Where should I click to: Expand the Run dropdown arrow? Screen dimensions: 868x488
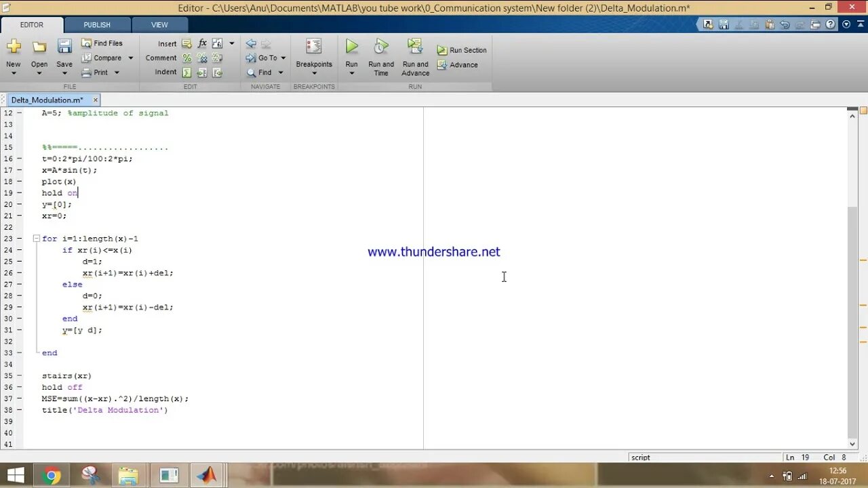click(351, 73)
